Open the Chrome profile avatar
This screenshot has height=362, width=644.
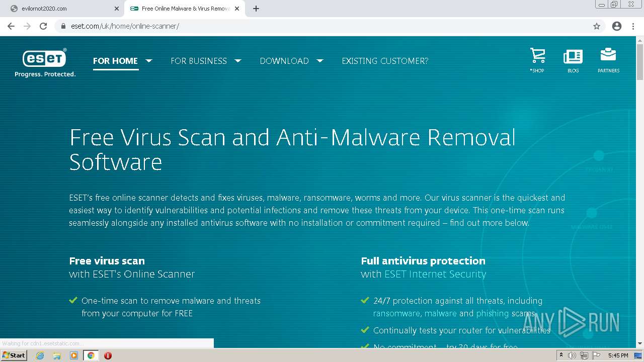617,26
